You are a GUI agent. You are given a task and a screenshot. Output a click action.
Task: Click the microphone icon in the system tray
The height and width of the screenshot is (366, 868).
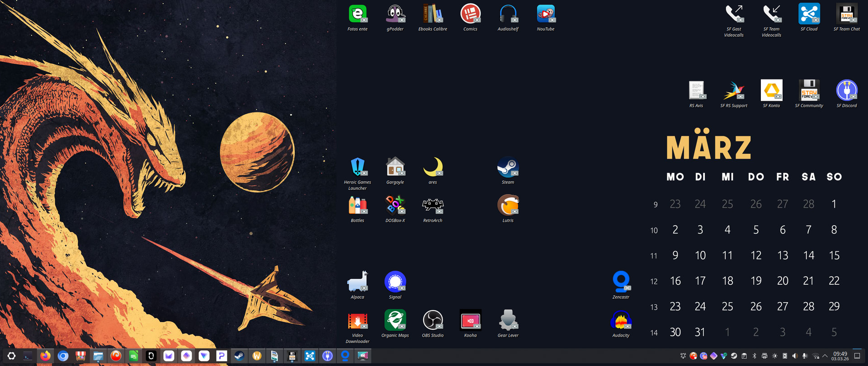tap(805, 356)
